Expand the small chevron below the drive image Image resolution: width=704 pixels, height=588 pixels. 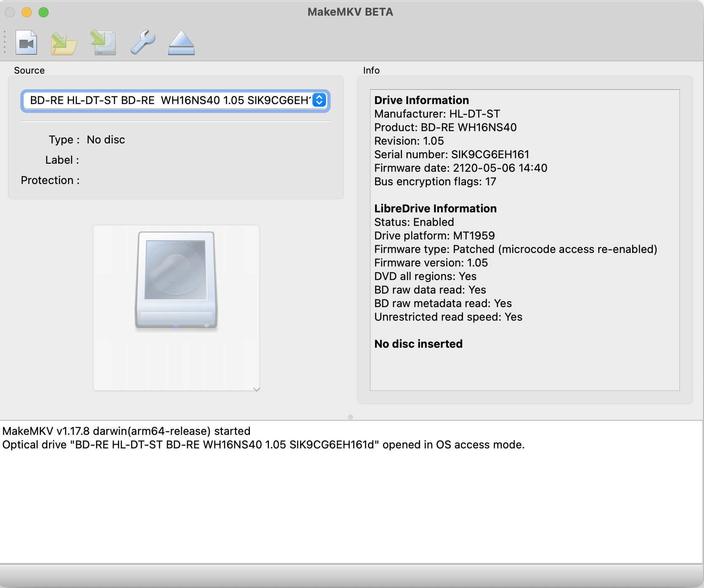(x=256, y=389)
